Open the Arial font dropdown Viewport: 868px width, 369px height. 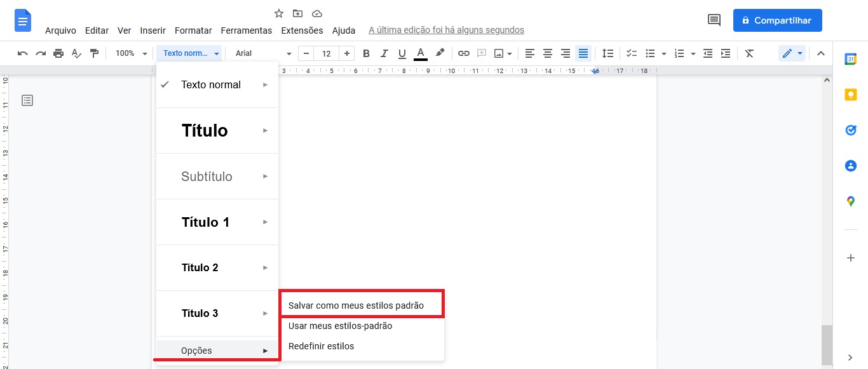262,53
